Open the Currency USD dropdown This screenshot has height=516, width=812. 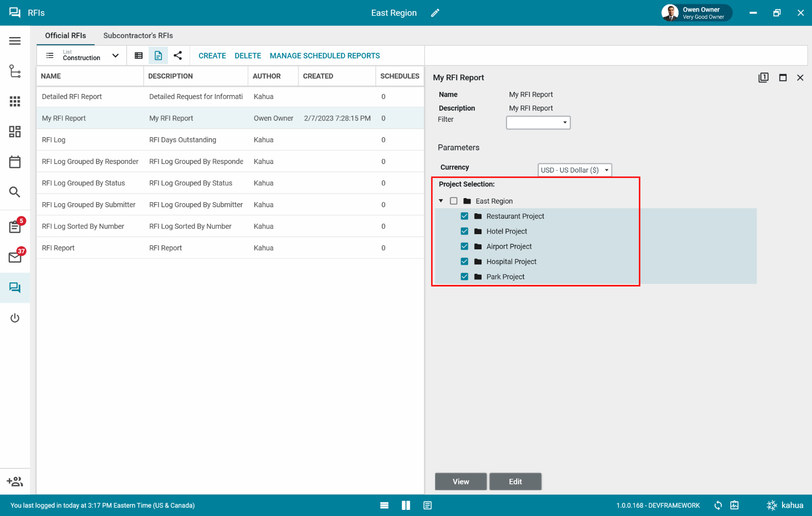tap(574, 170)
